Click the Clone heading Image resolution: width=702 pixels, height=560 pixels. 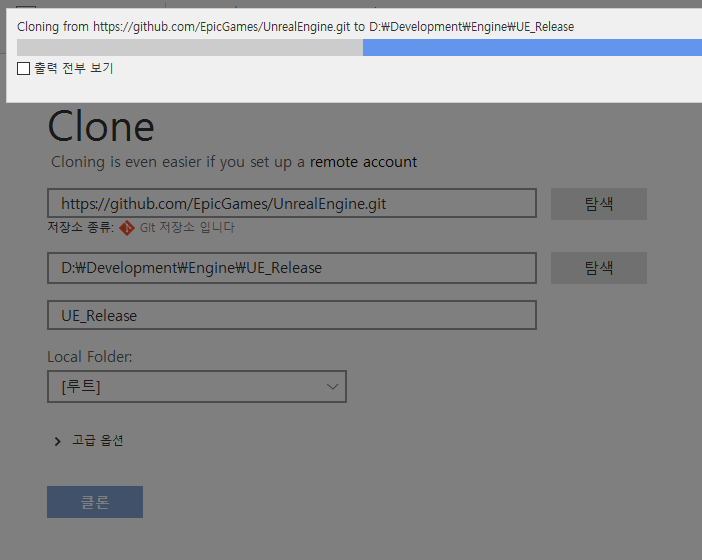[x=101, y=127]
